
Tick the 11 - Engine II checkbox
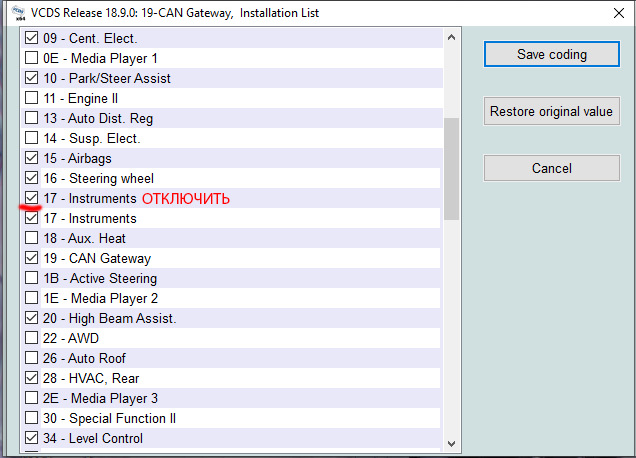[x=31, y=98]
